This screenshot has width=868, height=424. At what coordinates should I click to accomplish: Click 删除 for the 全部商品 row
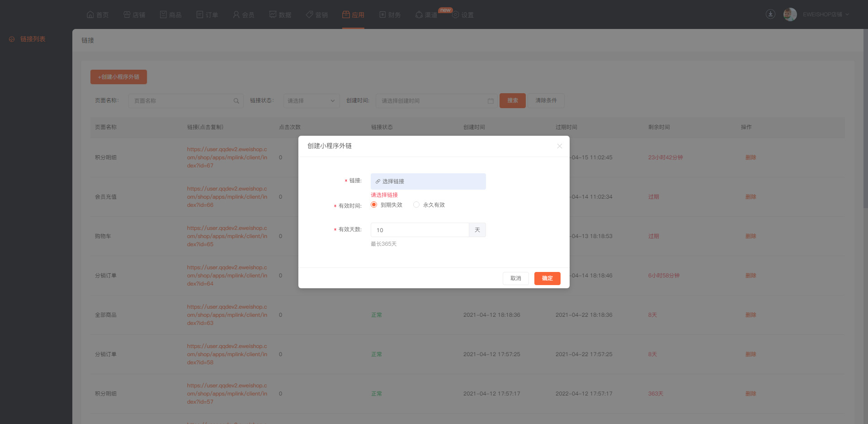pos(750,315)
